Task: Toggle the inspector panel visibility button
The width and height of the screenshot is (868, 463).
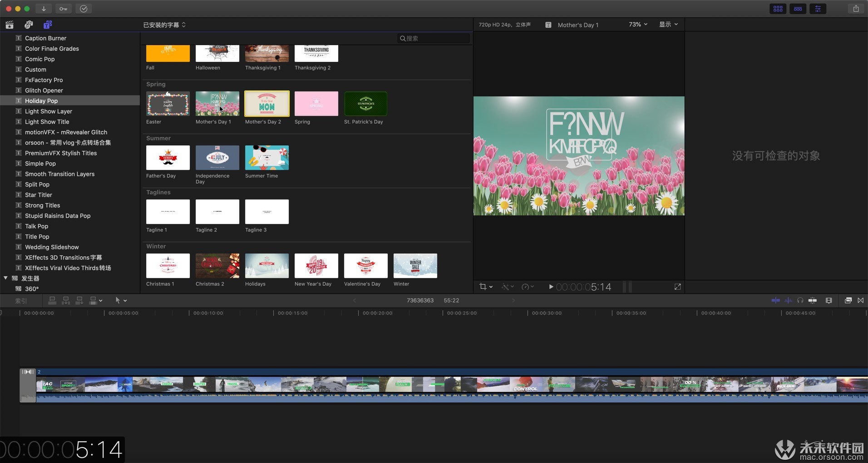Action: coord(818,9)
